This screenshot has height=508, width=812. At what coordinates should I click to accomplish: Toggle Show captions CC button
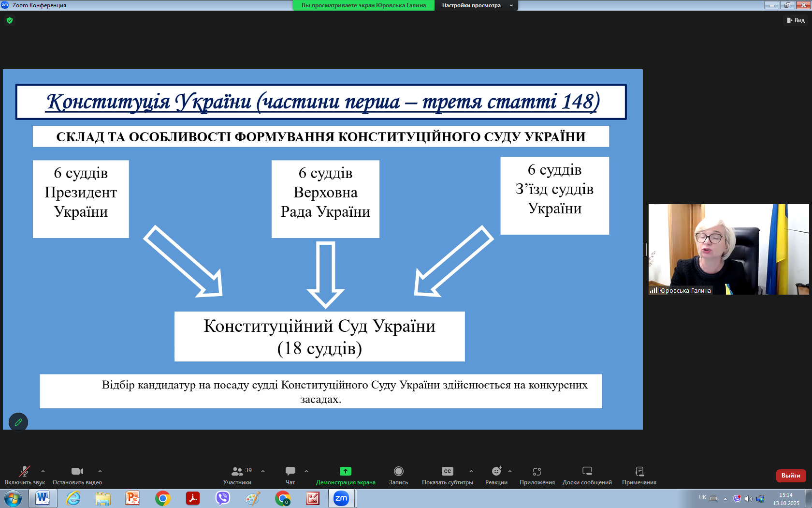(447, 471)
